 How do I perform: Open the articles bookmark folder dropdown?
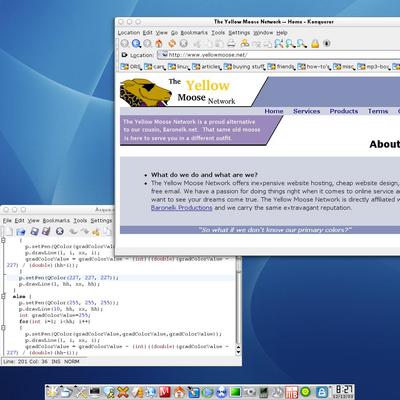coord(207,67)
